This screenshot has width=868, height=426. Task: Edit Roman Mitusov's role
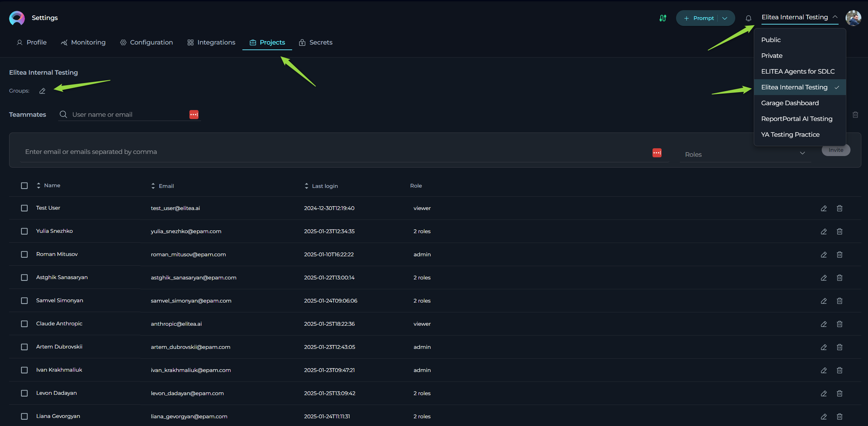coord(824,255)
